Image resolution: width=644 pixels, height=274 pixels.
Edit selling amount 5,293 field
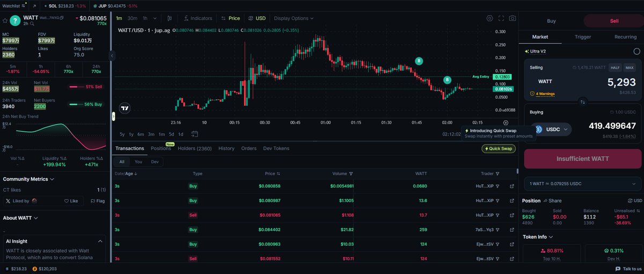(x=621, y=82)
